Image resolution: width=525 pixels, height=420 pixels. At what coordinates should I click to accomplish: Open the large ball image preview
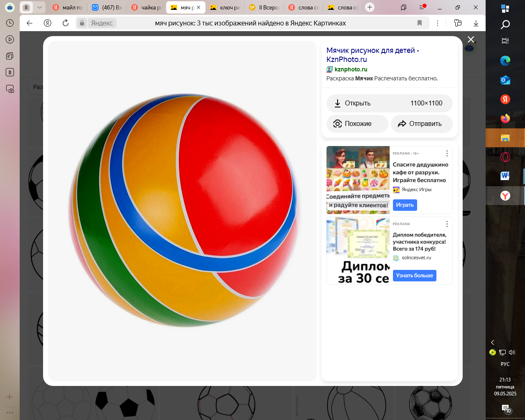[182, 211]
